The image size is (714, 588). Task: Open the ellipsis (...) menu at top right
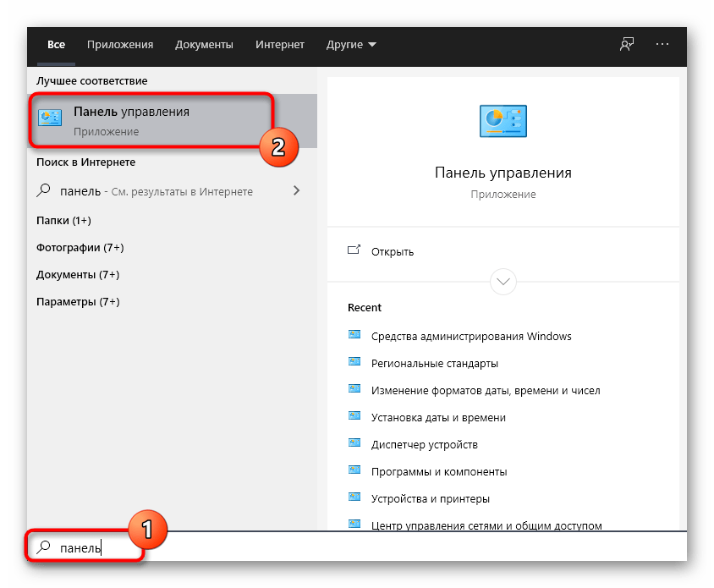[662, 45]
